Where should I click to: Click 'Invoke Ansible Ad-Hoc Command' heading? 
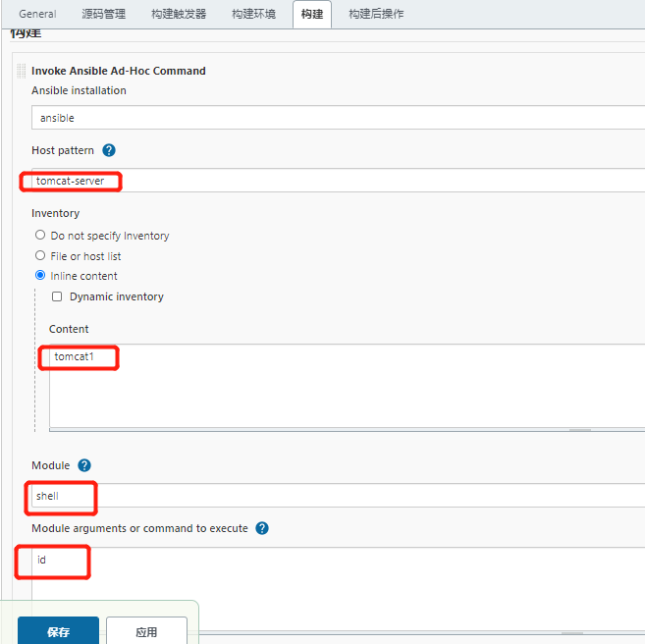click(x=119, y=71)
